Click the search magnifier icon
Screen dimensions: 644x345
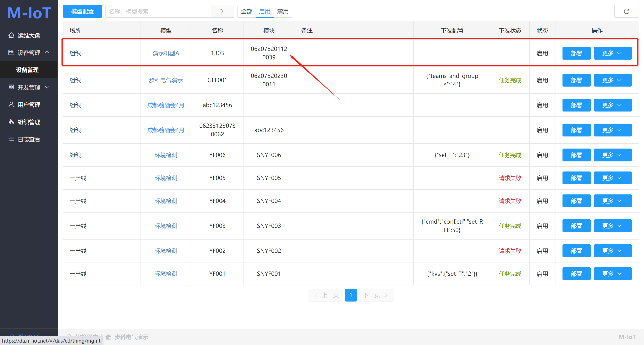coord(222,11)
